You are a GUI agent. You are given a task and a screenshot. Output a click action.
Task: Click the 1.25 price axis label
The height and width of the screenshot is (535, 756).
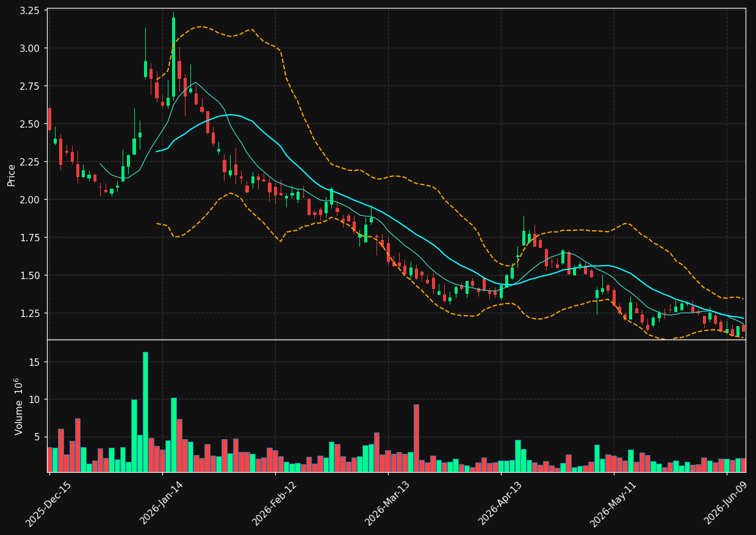click(x=31, y=313)
